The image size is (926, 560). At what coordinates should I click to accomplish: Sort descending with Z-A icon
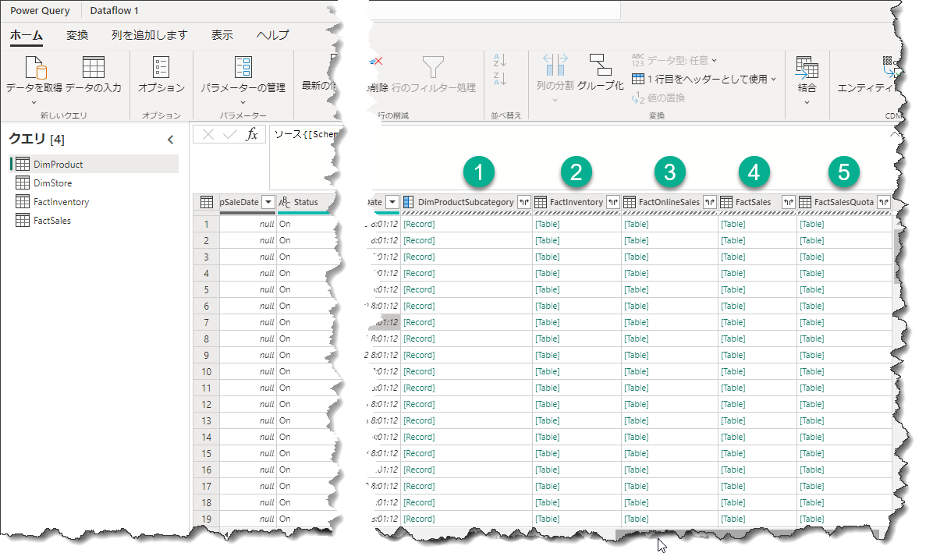(499, 79)
